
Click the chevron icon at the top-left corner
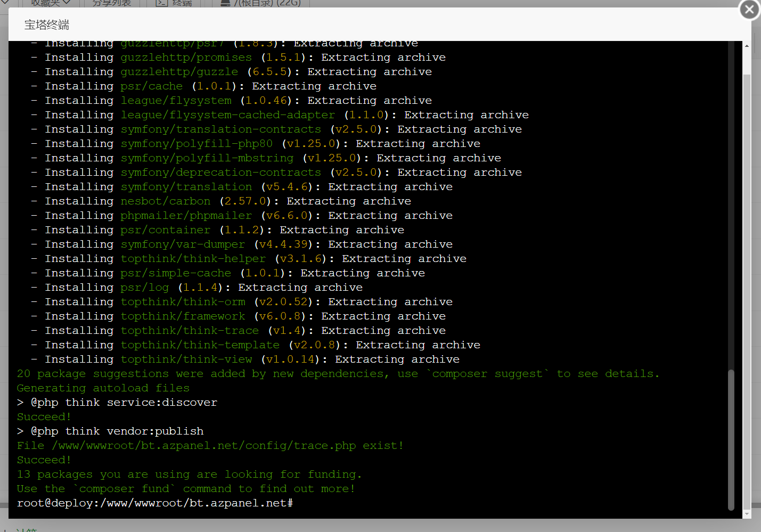point(5,3)
